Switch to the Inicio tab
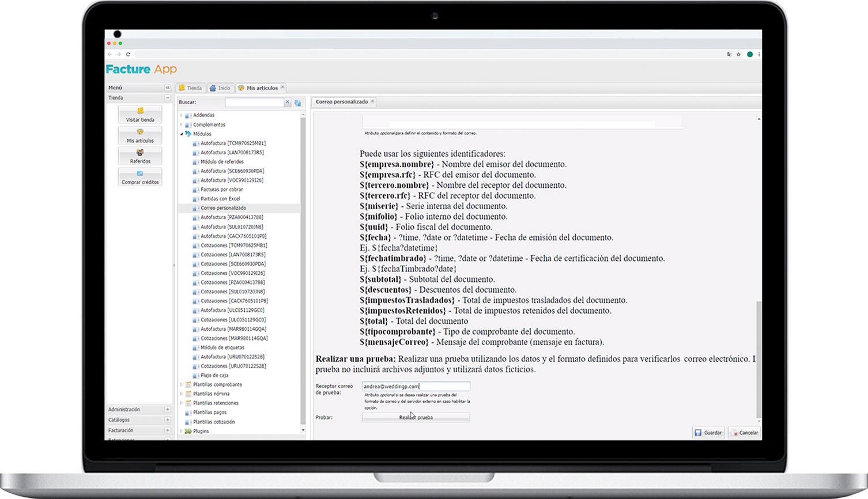 pos(220,88)
